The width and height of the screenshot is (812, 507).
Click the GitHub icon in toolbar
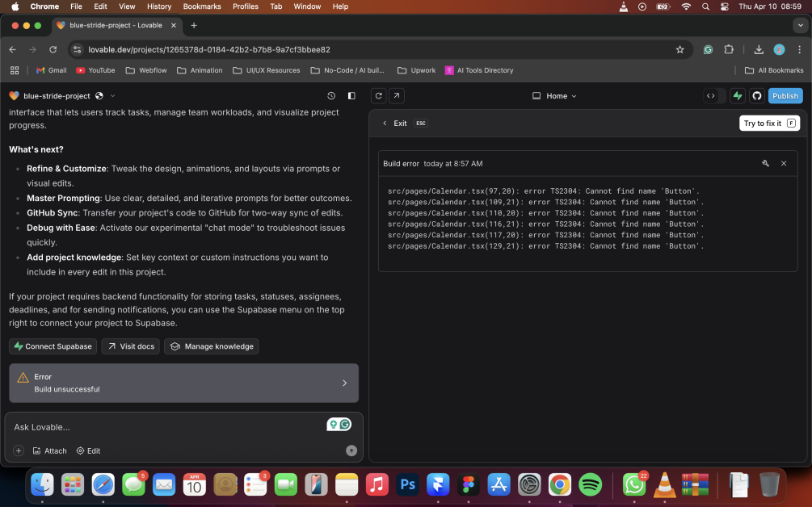point(757,96)
